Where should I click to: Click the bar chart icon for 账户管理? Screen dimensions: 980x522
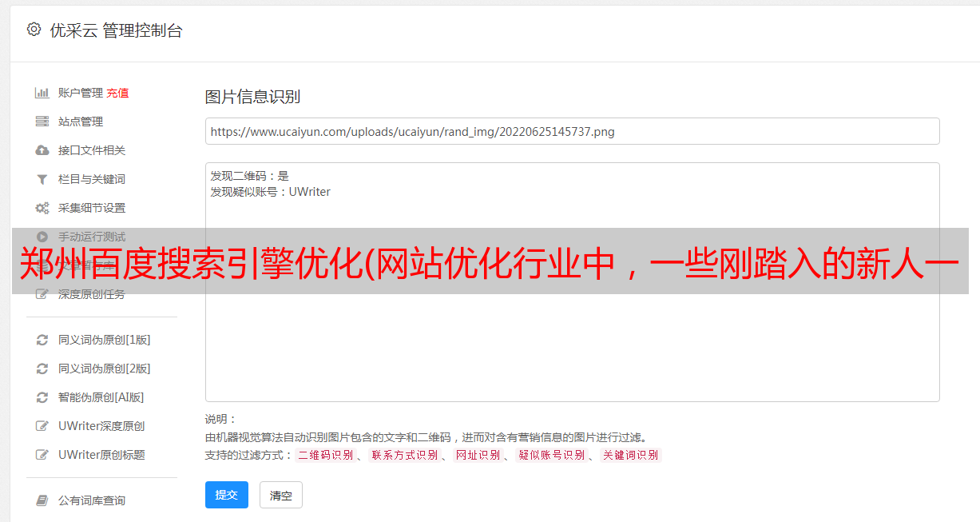[x=42, y=93]
